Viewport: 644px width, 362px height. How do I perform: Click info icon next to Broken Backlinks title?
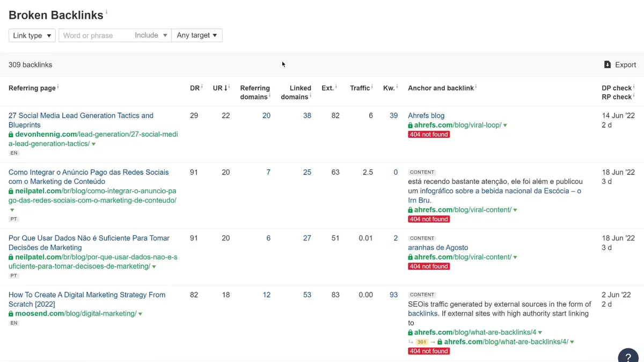pos(106,12)
